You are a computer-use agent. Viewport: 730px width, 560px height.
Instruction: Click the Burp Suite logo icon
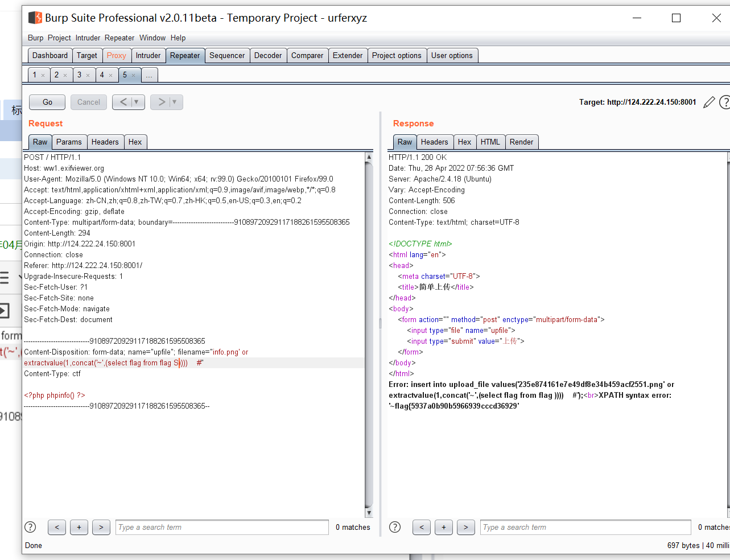click(35, 18)
